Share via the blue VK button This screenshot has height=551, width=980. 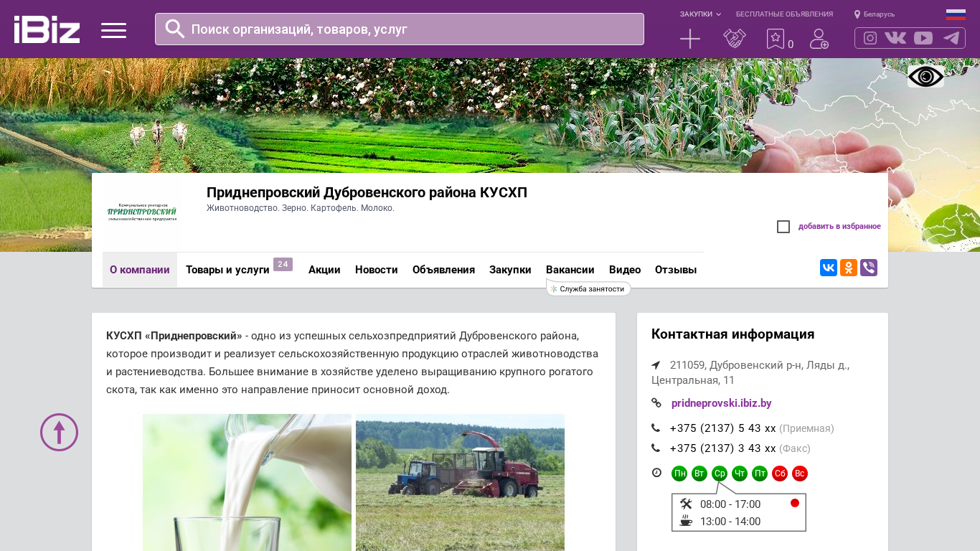[829, 268]
